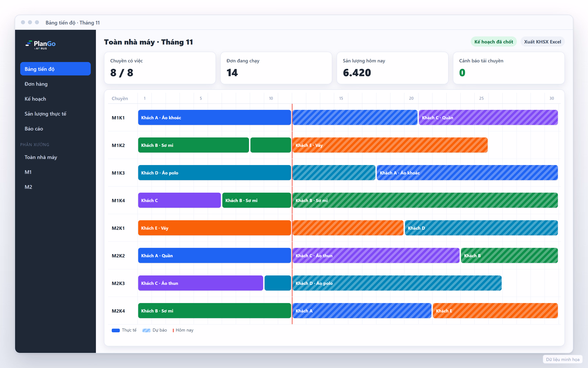Screen dimensions: 588x368
Task: Filter by workshop M1 in the sidebar
Action: pyautogui.click(x=55, y=172)
